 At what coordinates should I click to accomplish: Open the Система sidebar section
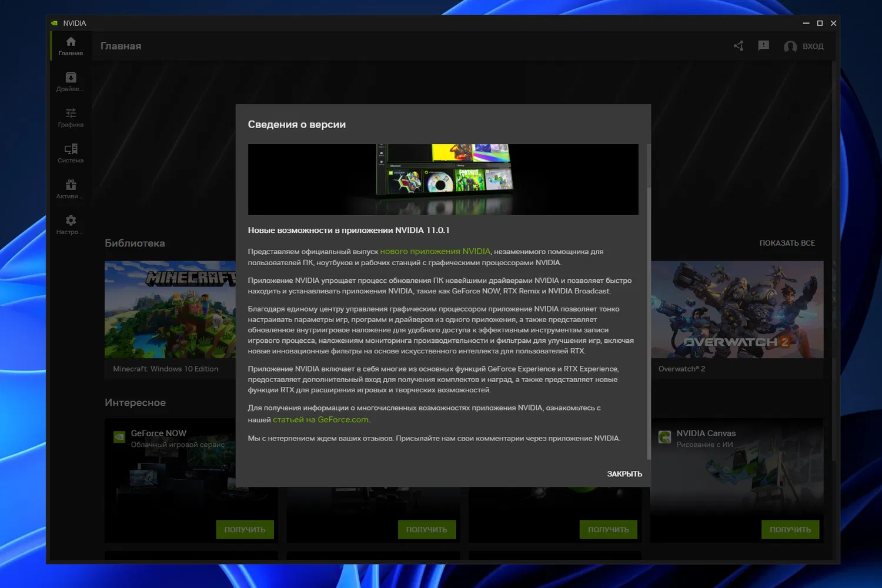pyautogui.click(x=71, y=153)
